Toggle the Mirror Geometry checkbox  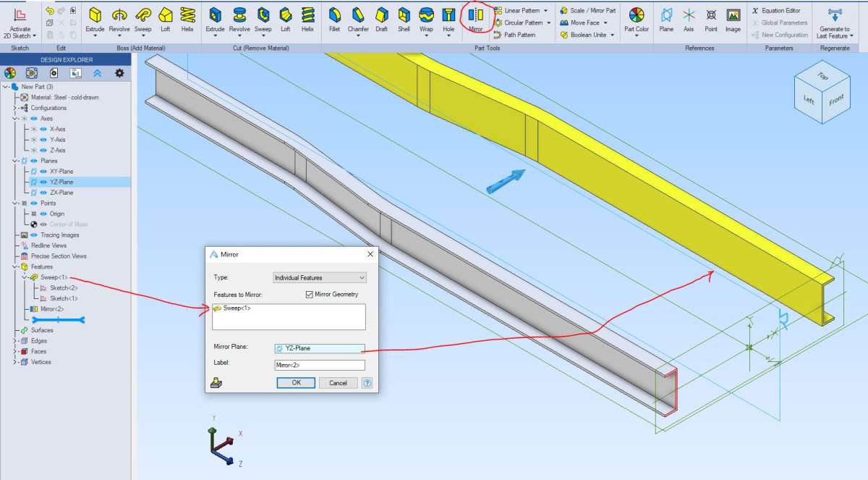310,294
